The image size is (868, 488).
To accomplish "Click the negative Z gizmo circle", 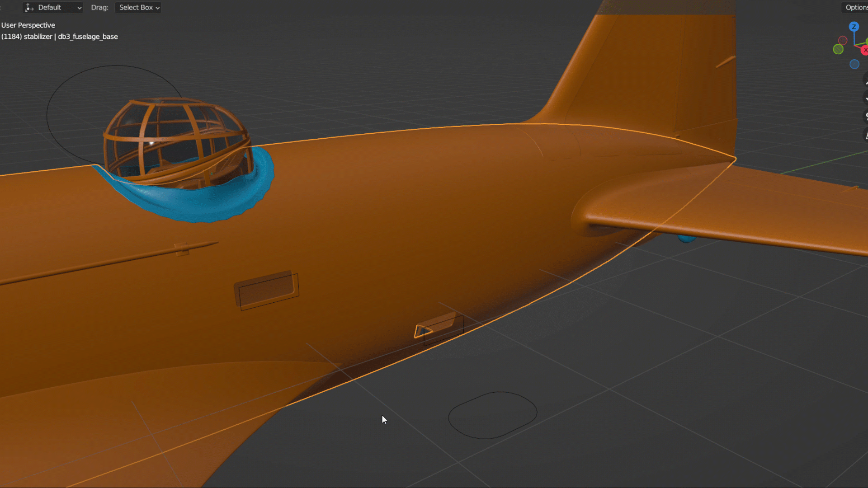I will point(854,64).
